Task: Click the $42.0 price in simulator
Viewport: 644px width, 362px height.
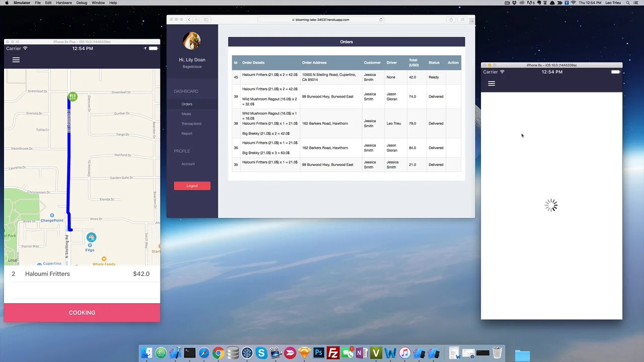Action: 141,274
